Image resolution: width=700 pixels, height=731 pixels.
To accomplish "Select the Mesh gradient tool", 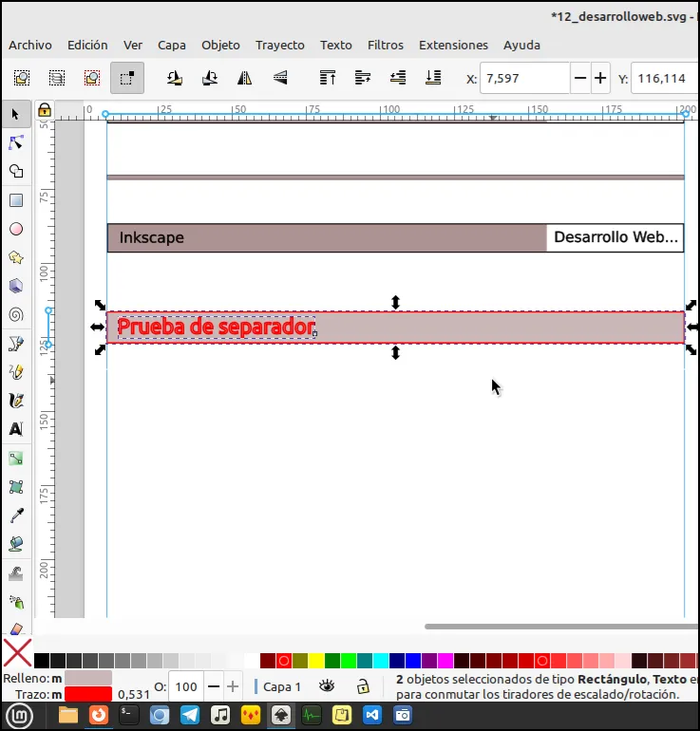I will click(16, 487).
